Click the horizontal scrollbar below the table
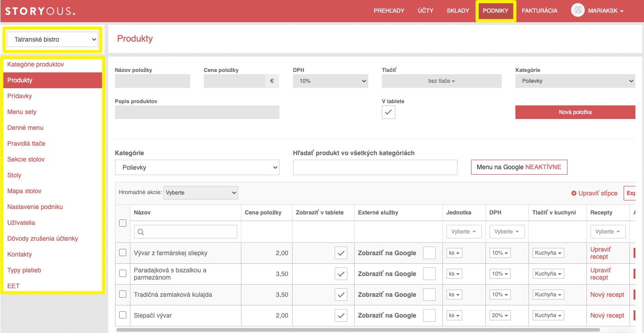644x333 pixels. click(x=358, y=330)
